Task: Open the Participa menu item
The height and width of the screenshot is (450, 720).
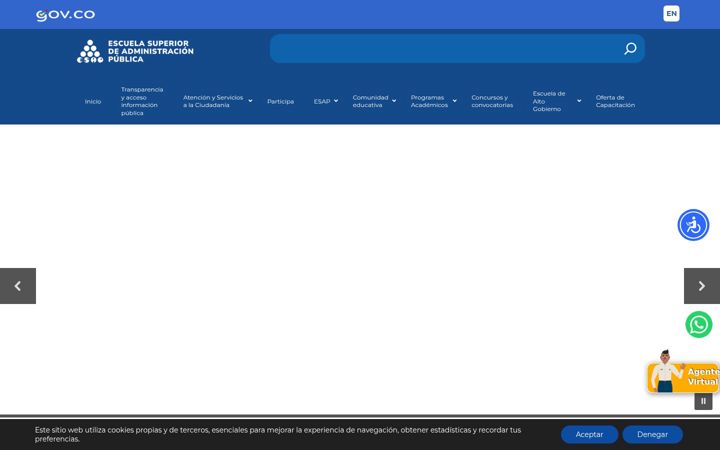Action: (281, 101)
